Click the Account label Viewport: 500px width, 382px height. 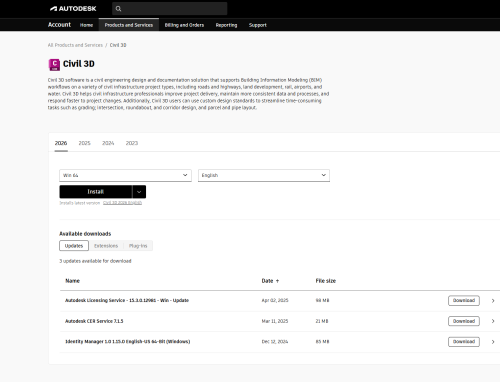point(59,25)
